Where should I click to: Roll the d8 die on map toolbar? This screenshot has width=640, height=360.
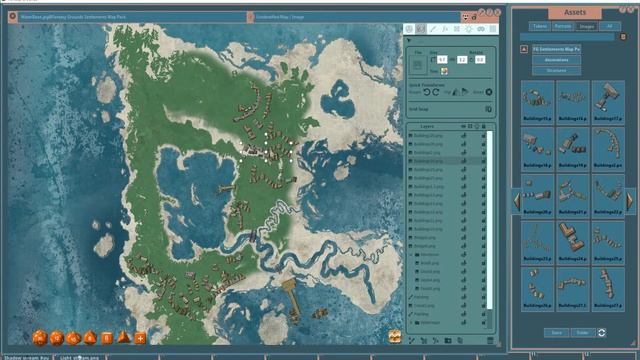(90, 338)
